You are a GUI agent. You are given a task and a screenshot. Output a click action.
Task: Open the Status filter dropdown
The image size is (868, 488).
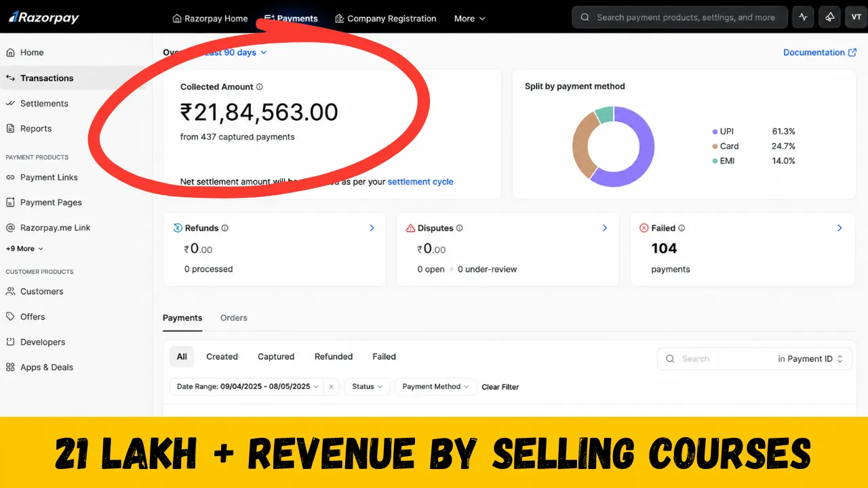[x=367, y=386]
